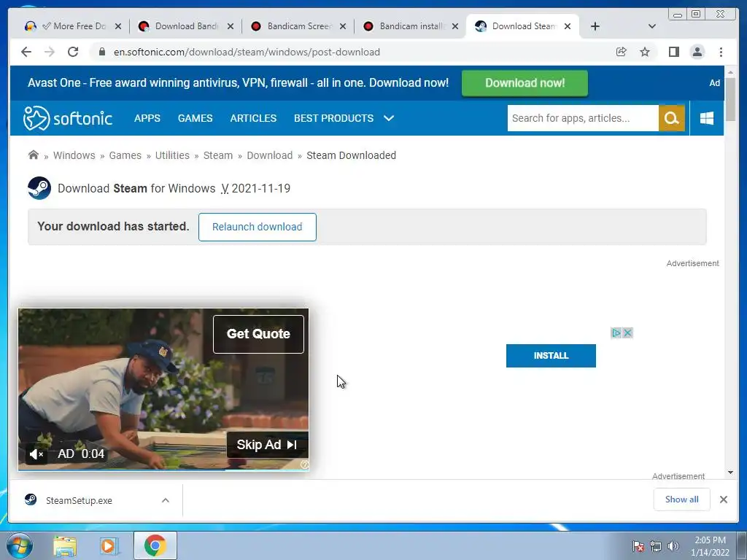This screenshot has width=747, height=560.
Task: Close the More Free Downloads tab
Action: (x=118, y=26)
